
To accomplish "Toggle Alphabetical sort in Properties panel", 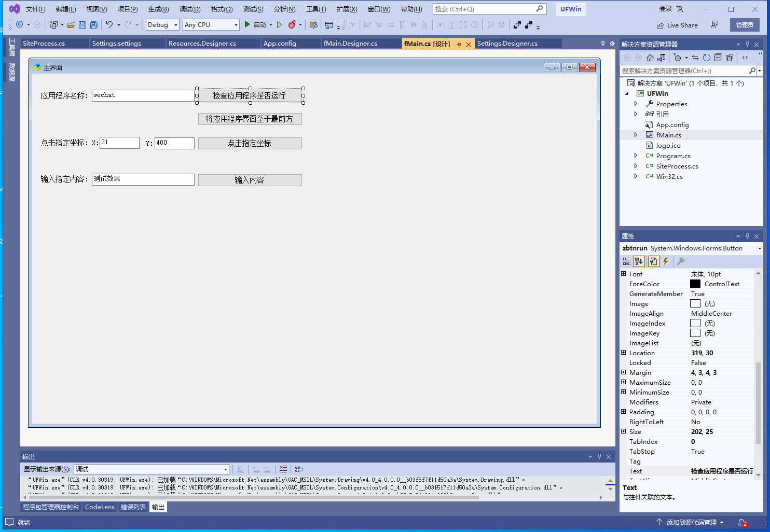I will coord(639,261).
